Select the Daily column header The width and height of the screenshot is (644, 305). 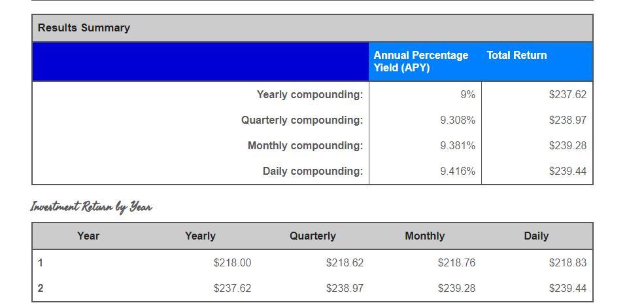(536, 236)
